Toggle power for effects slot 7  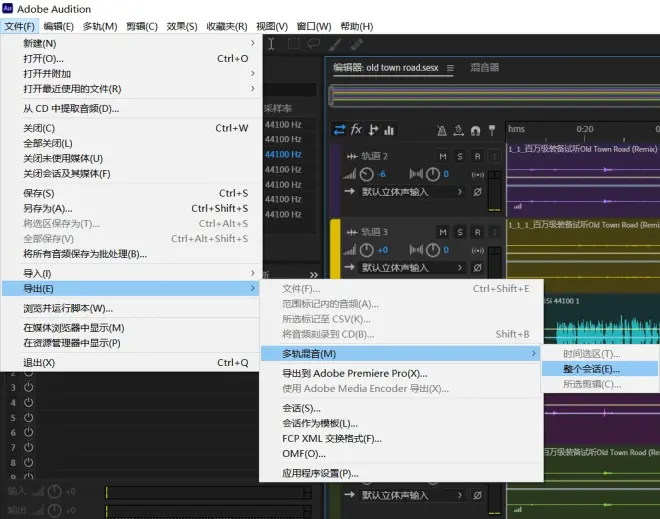29,447
